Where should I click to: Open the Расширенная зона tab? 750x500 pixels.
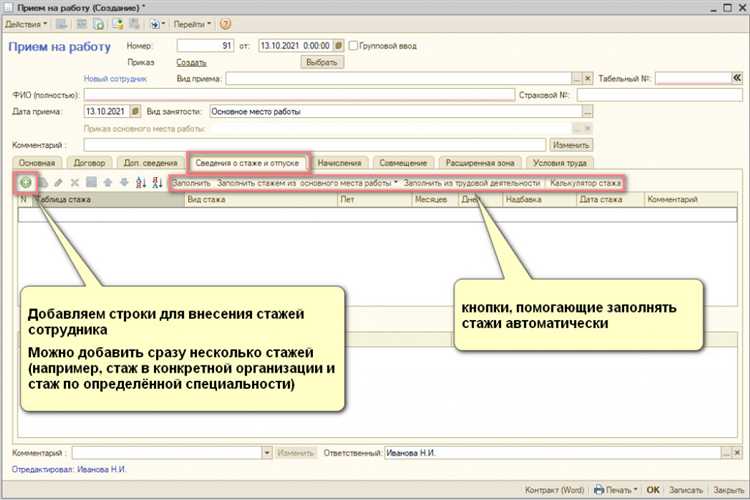point(480,163)
